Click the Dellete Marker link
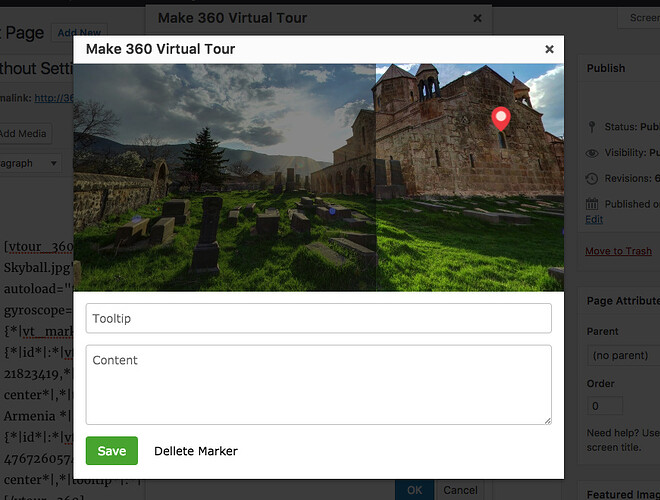This screenshot has height=500, width=660. point(196,451)
